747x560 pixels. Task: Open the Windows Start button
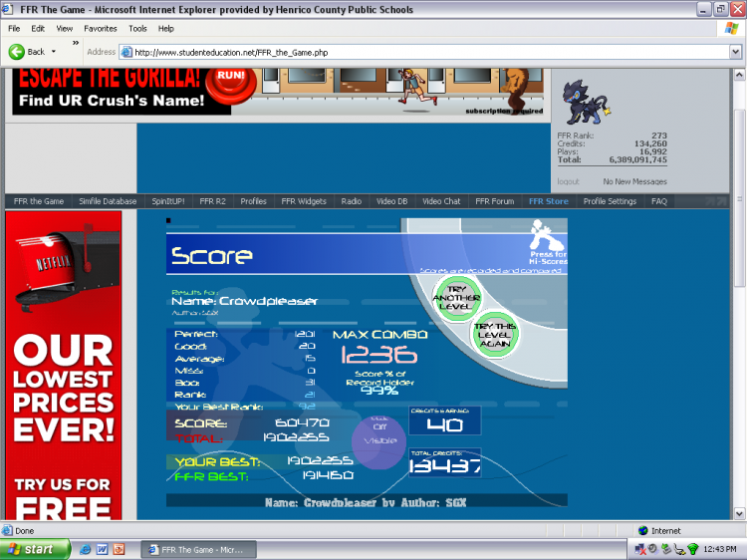click(x=34, y=549)
